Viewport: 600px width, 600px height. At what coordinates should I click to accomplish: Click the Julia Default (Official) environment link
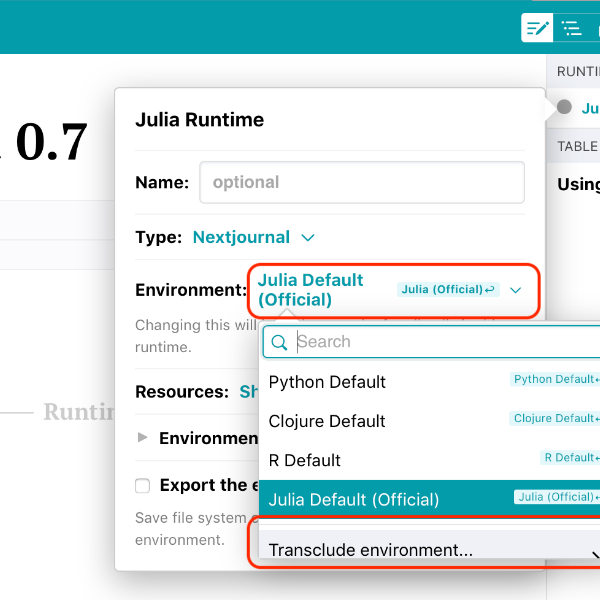point(311,289)
